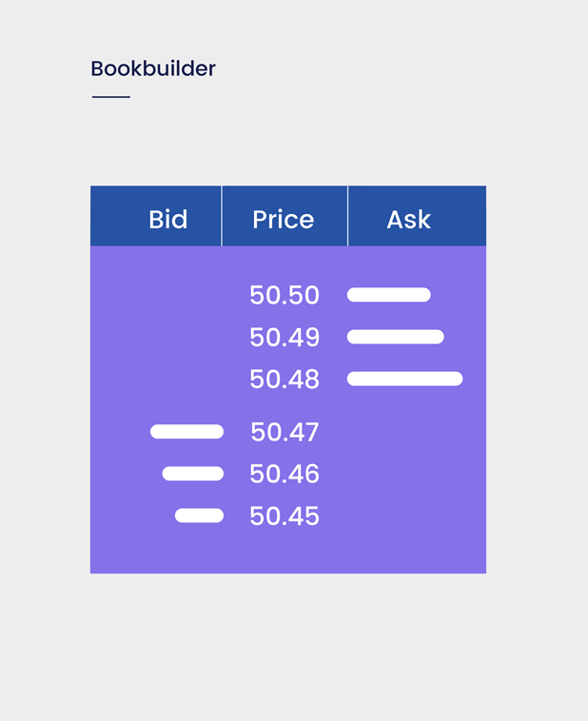Click the ask bar at 50.50
Image resolution: width=588 pixels, height=721 pixels.
click(x=389, y=295)
